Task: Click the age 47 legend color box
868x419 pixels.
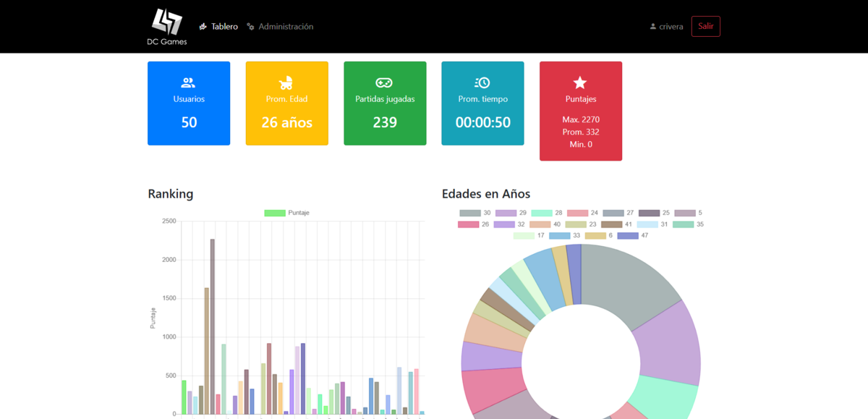Action: [628, 235]
